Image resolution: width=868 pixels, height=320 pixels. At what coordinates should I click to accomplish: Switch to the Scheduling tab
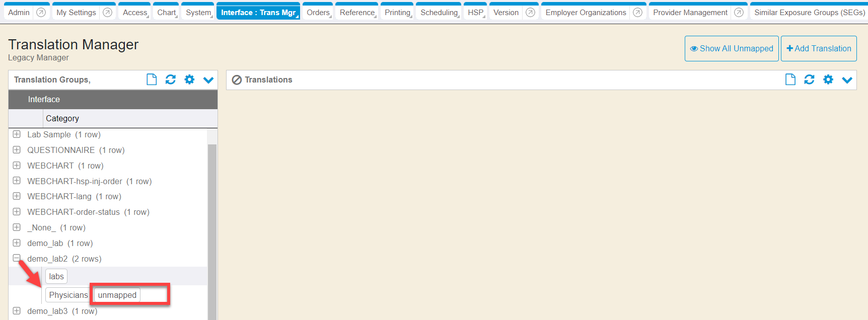click(x=439, y=13)
